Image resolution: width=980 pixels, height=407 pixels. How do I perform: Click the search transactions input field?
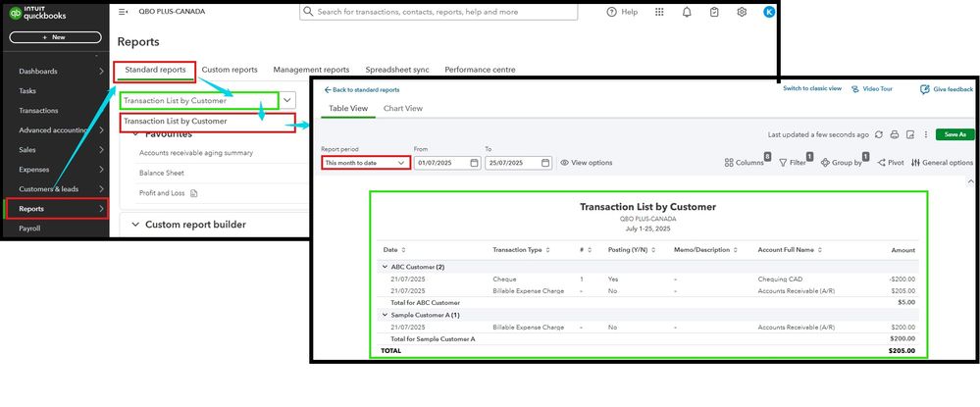coord(438,12)
